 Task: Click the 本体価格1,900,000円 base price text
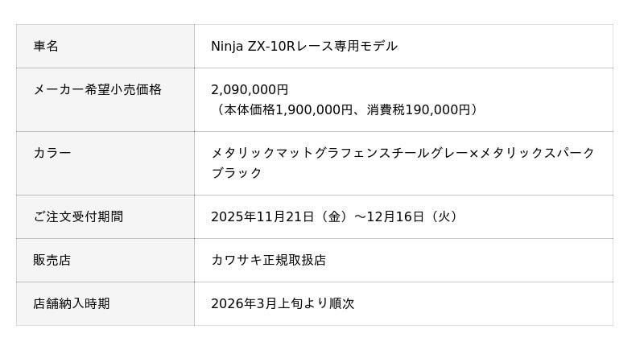tap(288, 109)
